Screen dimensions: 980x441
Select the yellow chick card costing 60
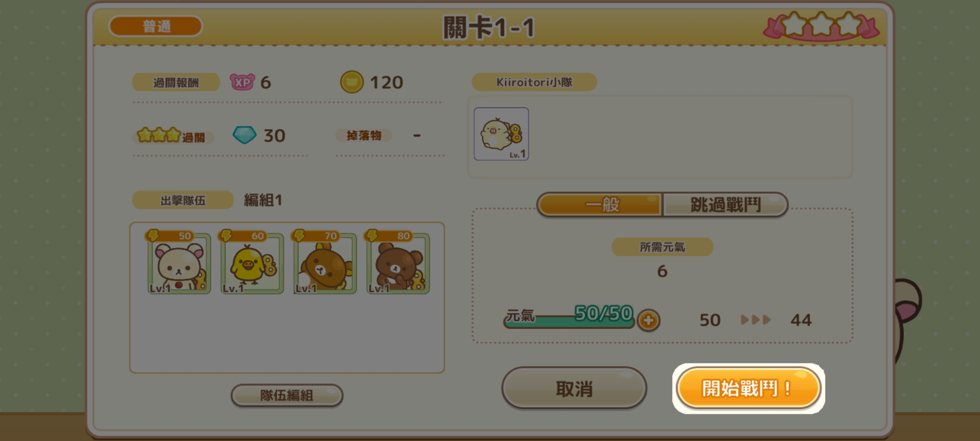click(x=252, y=262)
